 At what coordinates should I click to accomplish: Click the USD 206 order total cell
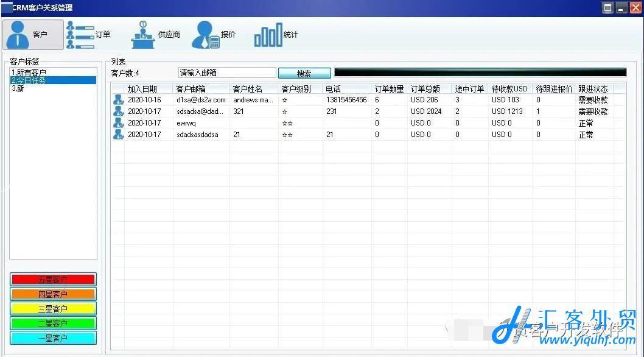[x=424, y=100]
